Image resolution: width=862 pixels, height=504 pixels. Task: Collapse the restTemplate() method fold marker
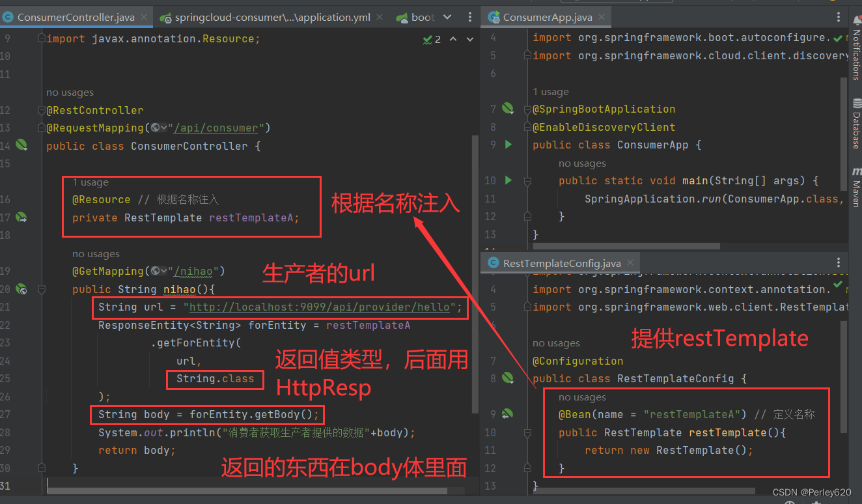click(527, 432)
